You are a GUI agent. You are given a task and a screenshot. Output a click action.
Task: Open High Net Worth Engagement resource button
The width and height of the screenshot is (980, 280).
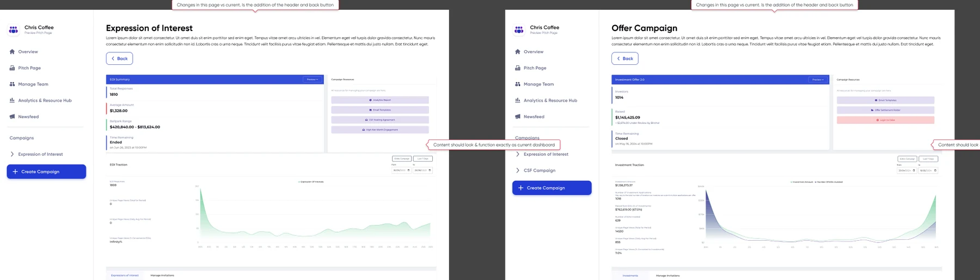click(x=380, y=130)
